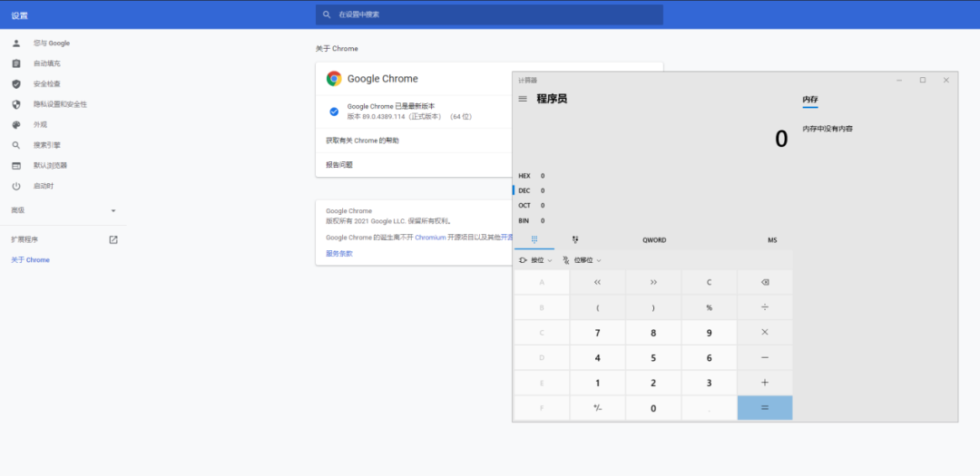Click the close parenthesis key
The image size is (980, 476).
pyautogui.click(x=653, y=307)
